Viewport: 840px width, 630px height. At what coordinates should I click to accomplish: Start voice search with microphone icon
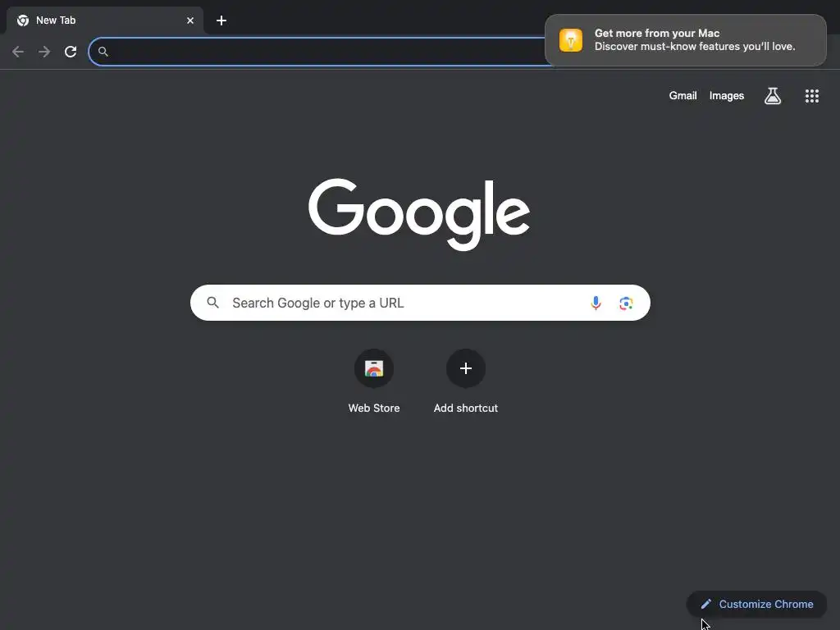click(596, 303)
